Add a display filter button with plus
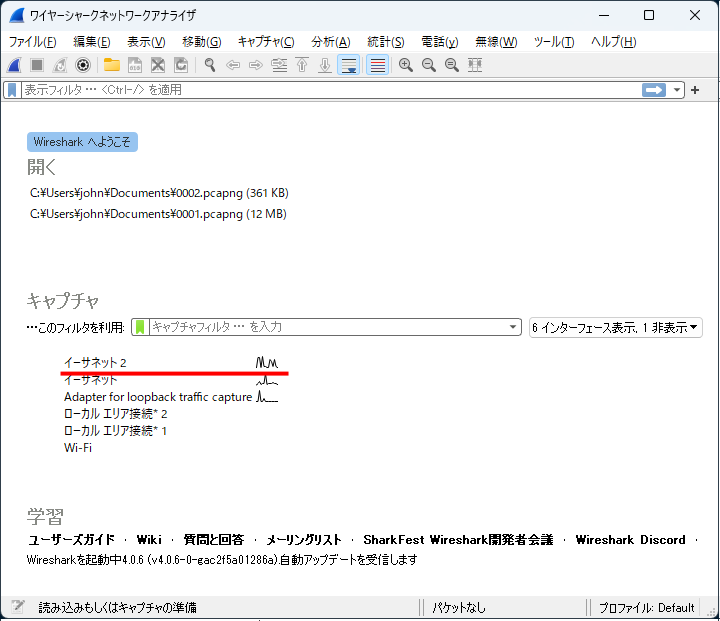This screenshot has height=621, width=720. (x=695, y=90)
